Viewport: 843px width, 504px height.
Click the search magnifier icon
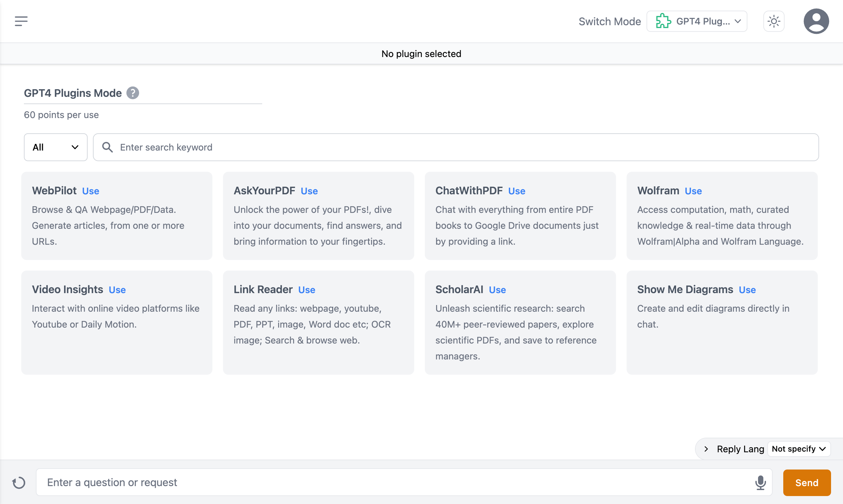[x=108, y=147]
